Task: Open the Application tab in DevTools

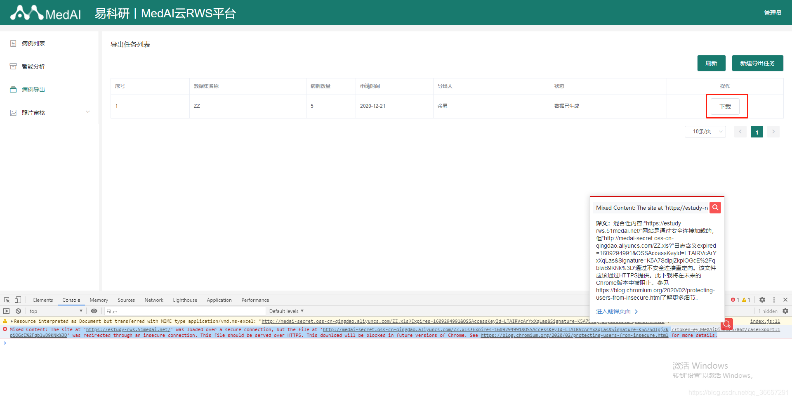Action: point(219,299)
